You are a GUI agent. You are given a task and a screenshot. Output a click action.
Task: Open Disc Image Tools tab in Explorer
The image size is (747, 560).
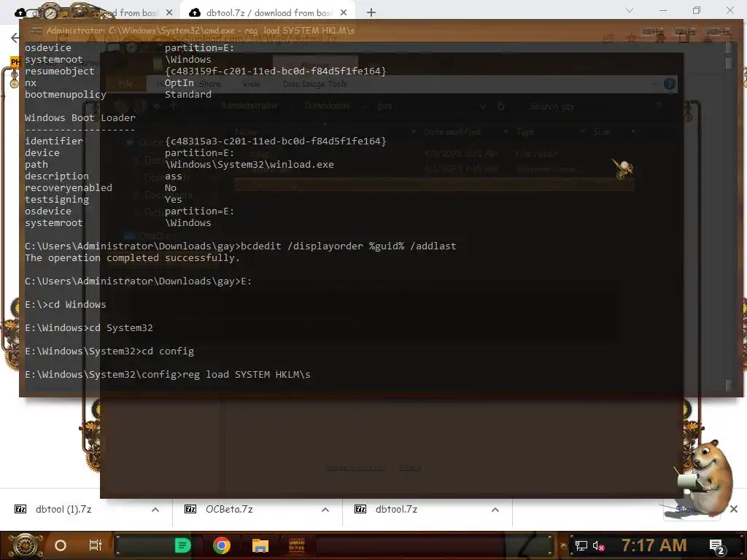pyautogui.click(x=315, y=84)
